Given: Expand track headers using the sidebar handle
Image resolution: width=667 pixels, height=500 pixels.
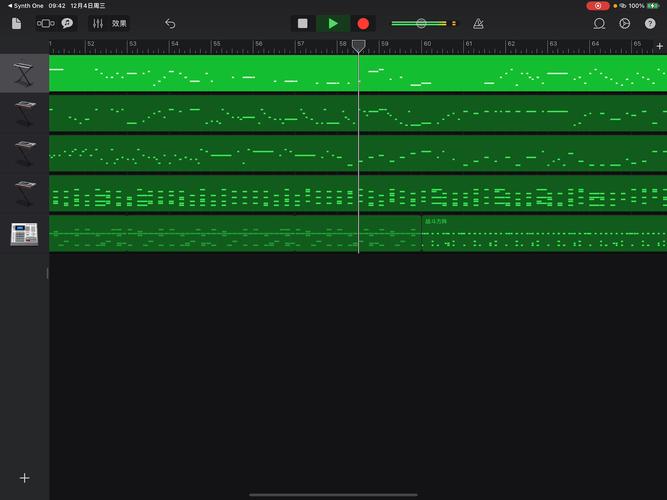Looking at the screenshot, I should (x=47, y=273).
